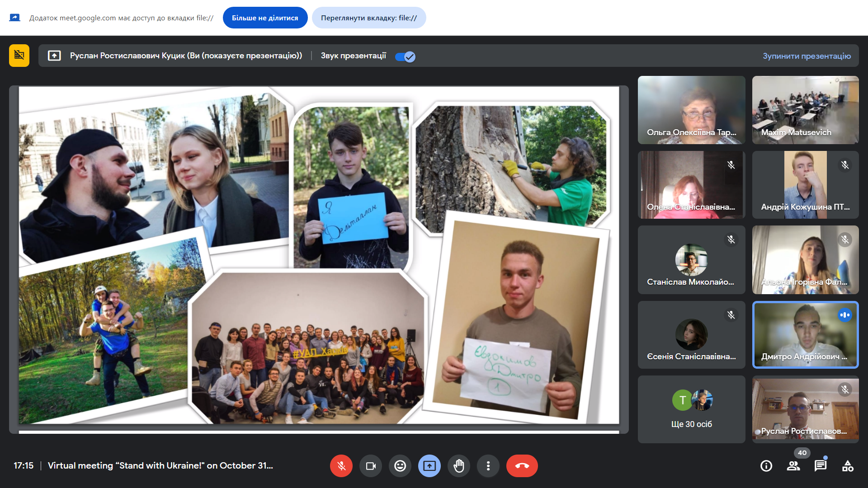The width and height of the screenshot is (868, 488).
Task: Select Дмитро Андрійович speaking video tile
Action: tap(805, 335)
